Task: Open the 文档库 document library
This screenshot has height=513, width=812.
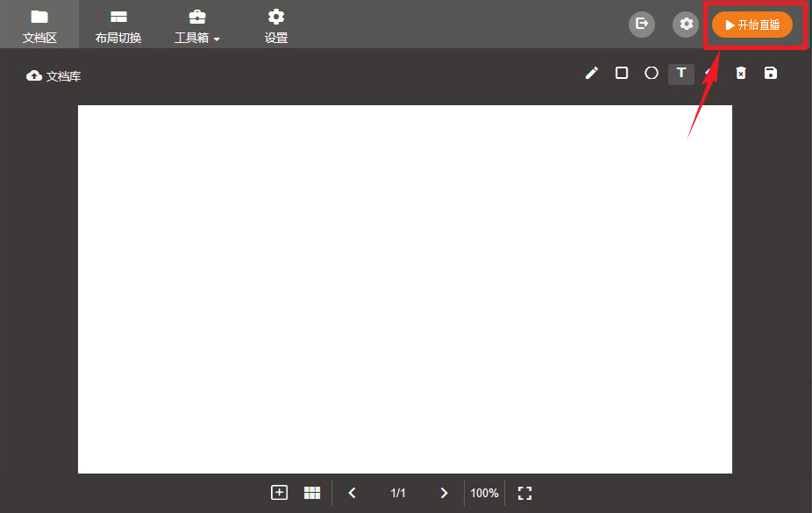Action: coord(54,76)
